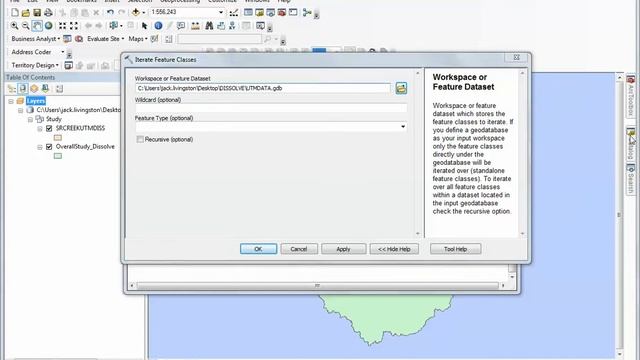This screenshot has width=640, height=360.
Task: Click the Workspace or Feature Dataset path field
Action: tap(263, 88)
